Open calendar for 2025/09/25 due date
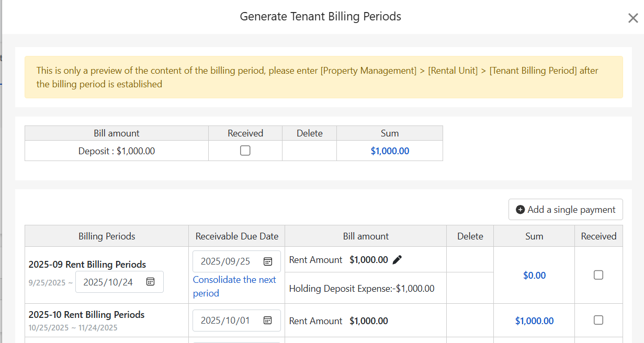 coord(267,261)
